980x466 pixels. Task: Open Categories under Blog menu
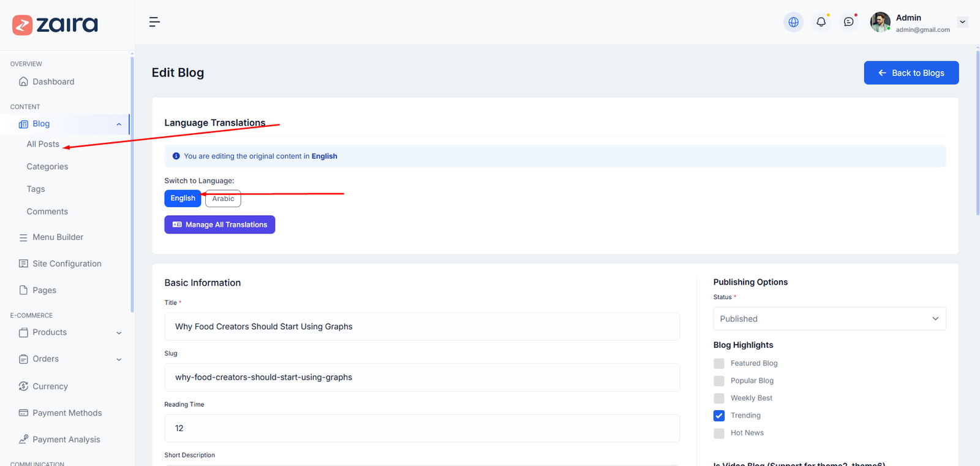click(x=47, y=167)
